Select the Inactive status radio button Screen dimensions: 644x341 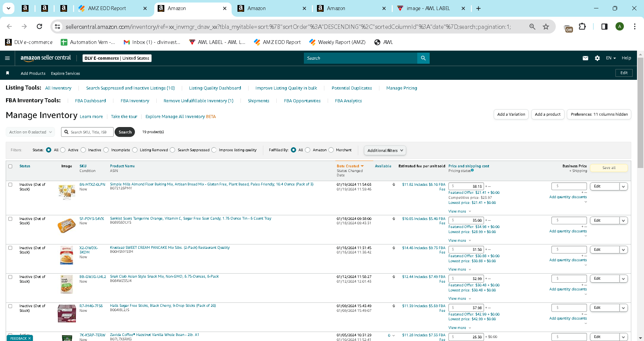click(83, 150)
